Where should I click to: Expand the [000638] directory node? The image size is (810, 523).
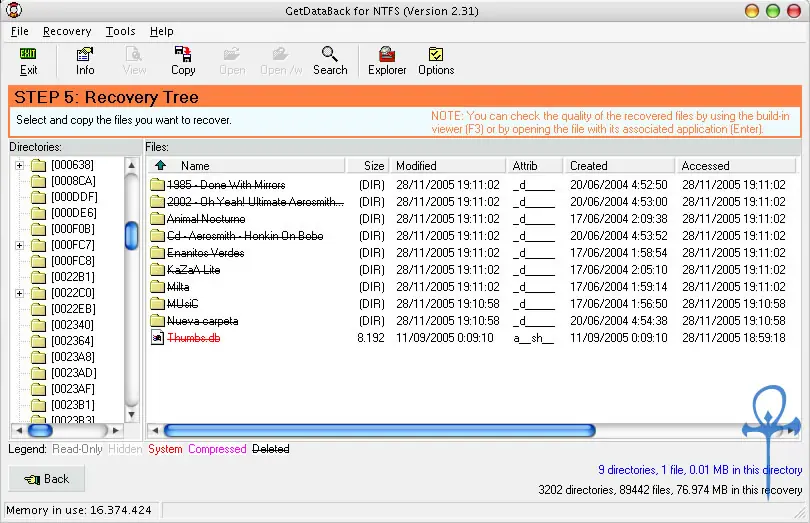pyautogui.click(x=20, y=165)
